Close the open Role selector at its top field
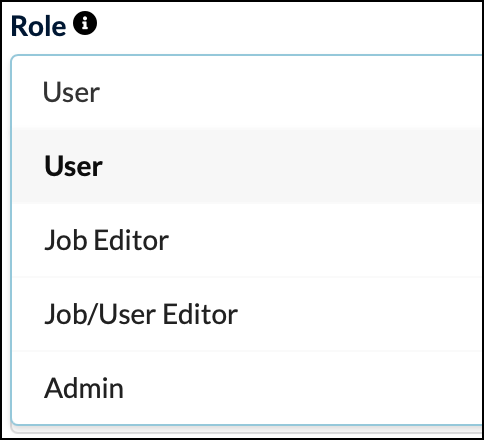 (247, 92)
